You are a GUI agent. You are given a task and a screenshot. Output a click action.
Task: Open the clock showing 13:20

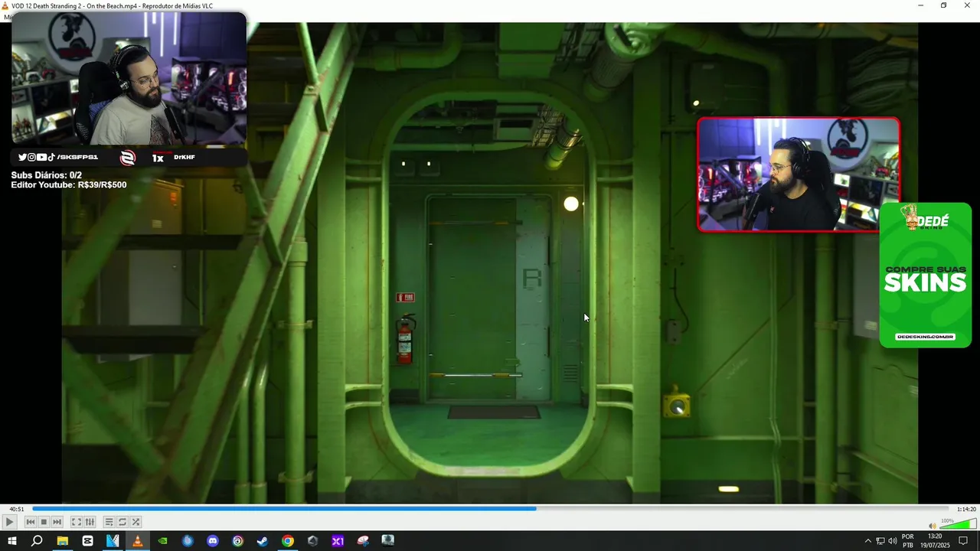pyautogui.click(x=935, y=541)
